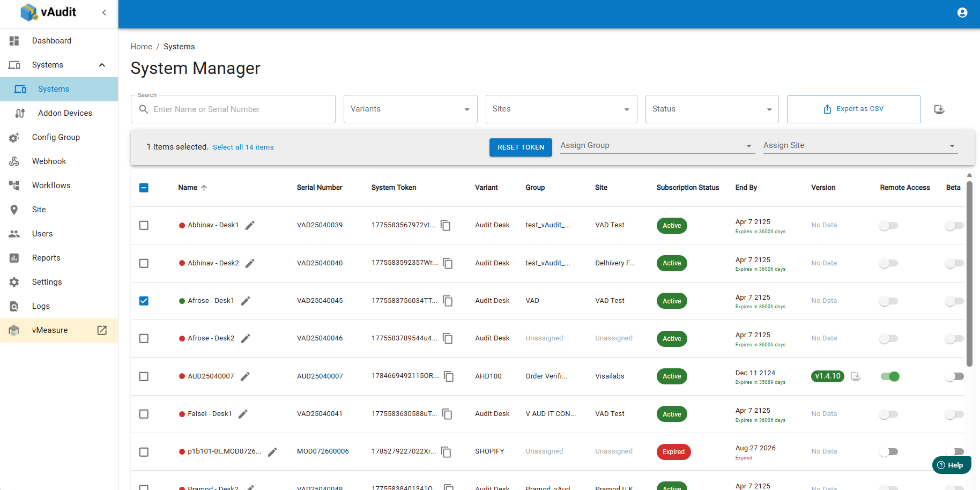Copy system token for AUD25040007
Screen dimensions: 980x490
click(x=449, y=376)
